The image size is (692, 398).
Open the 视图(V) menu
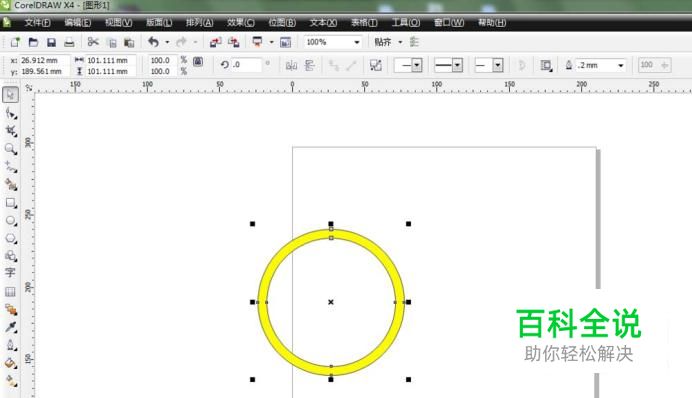coord(118,23)
